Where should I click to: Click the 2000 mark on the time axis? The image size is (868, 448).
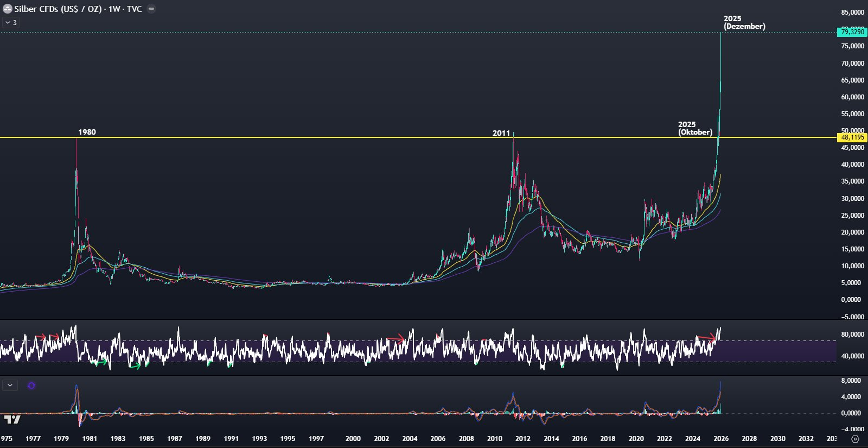point(353,438)
